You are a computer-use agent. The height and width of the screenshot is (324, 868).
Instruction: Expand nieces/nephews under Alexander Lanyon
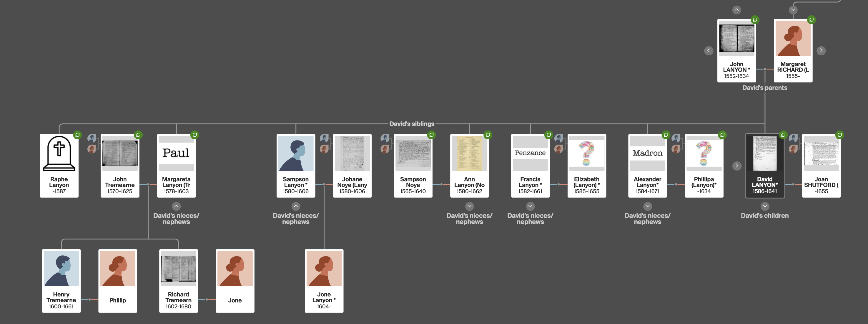(647, 206)
